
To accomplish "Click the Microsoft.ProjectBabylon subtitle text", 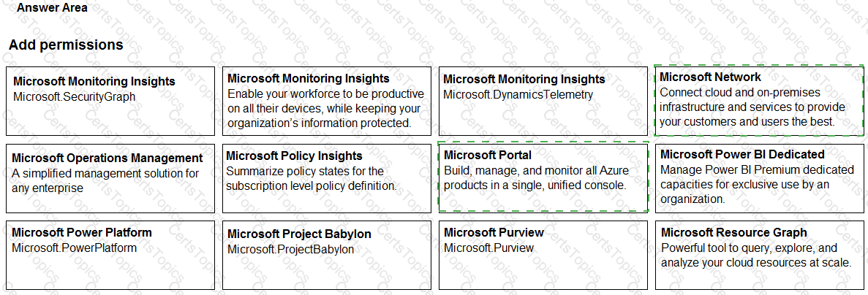I will point(290,249).
